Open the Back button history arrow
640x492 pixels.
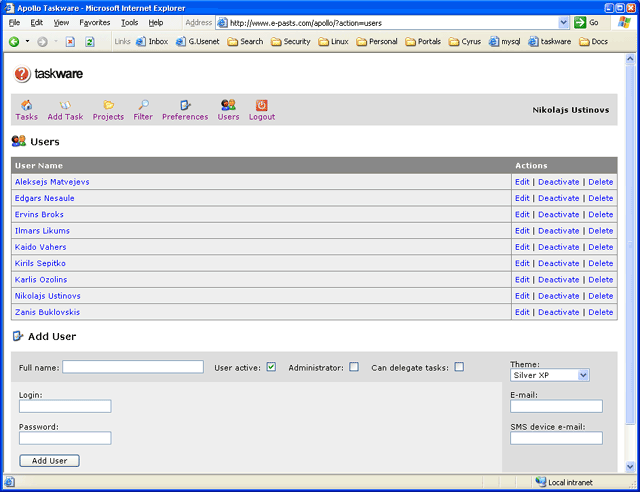click(27, 42)
